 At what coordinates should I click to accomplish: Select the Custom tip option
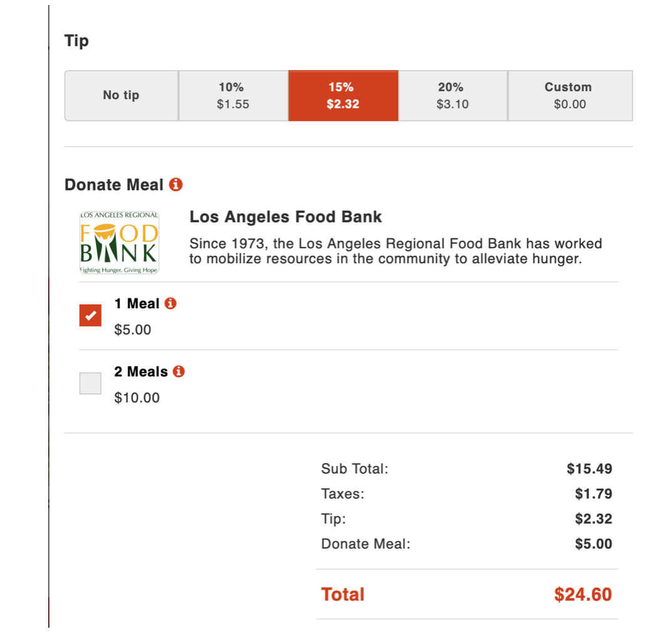coord(570,95)
